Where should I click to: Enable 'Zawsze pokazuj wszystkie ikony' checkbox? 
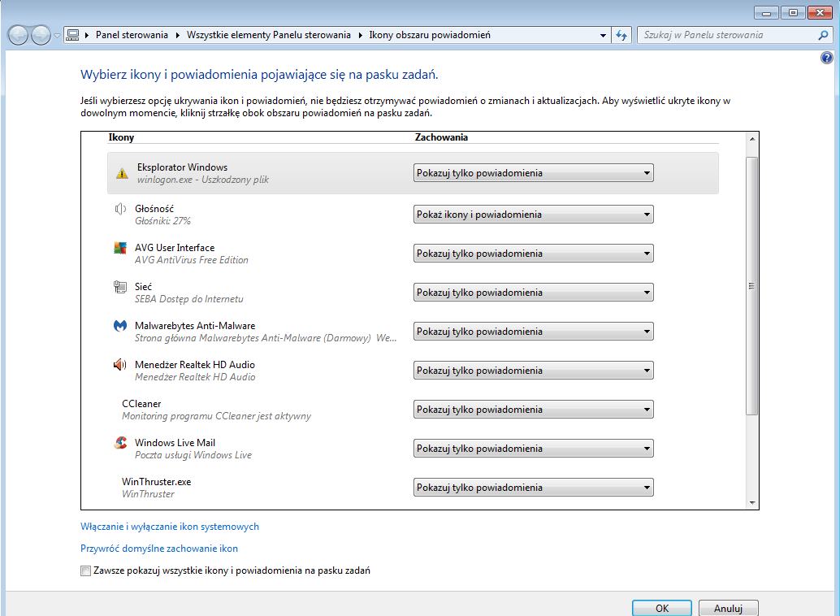click(86, 571)
